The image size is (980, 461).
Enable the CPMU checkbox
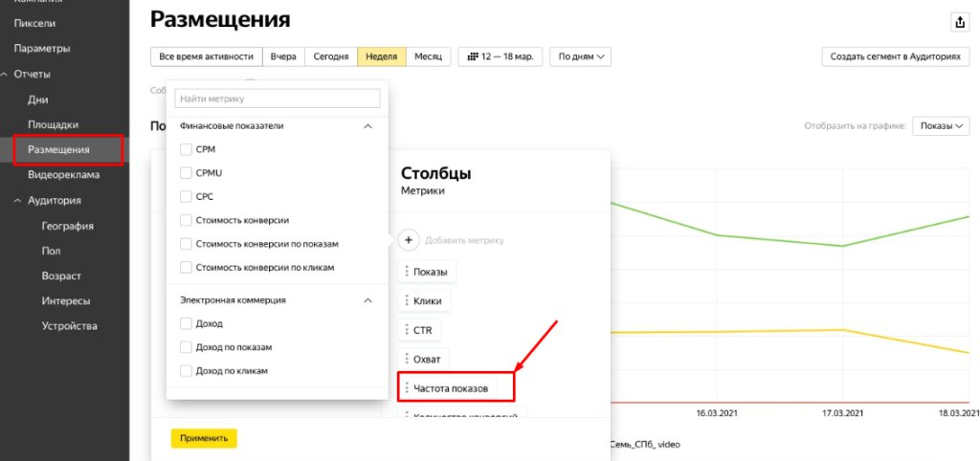pos(186,173)
